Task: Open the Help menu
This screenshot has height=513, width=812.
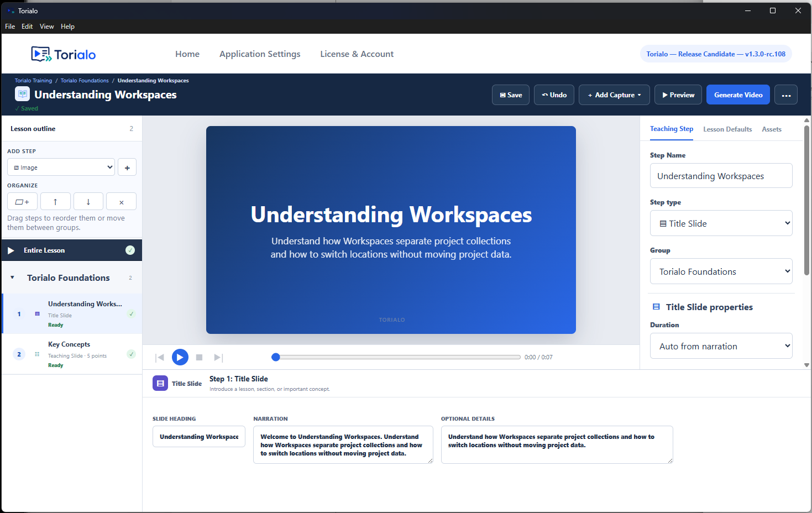Action: point(67,27)
